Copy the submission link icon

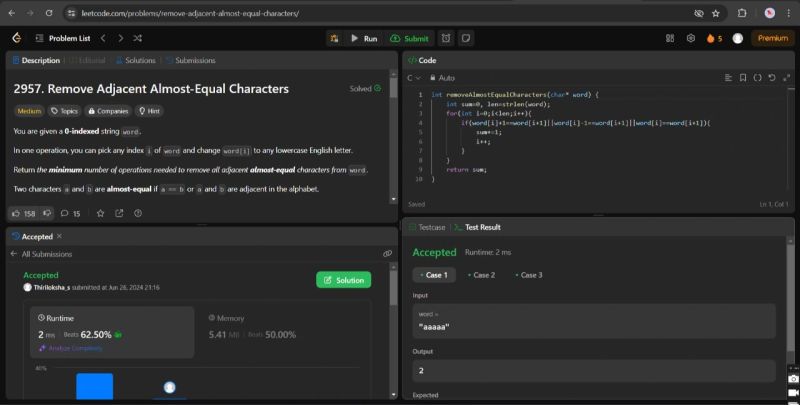coord(387,254)
